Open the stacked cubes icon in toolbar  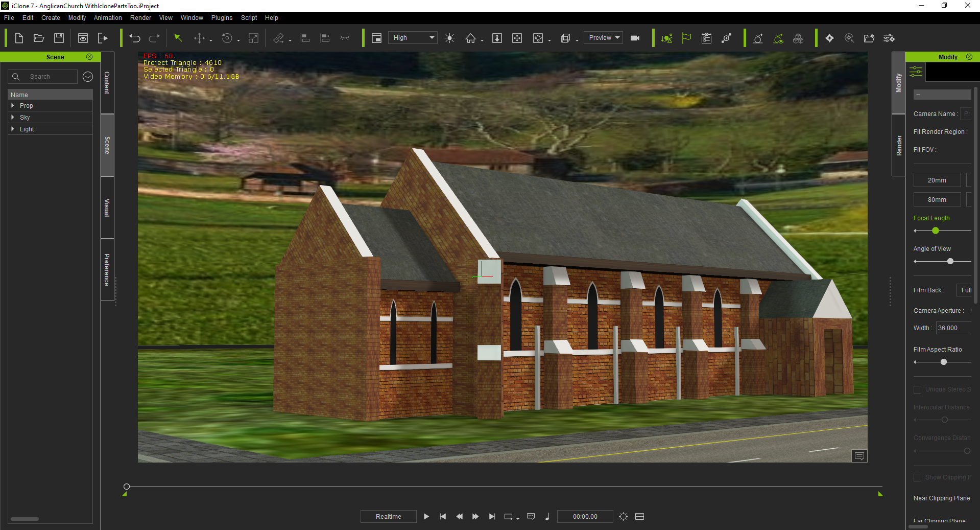(798, 38)
